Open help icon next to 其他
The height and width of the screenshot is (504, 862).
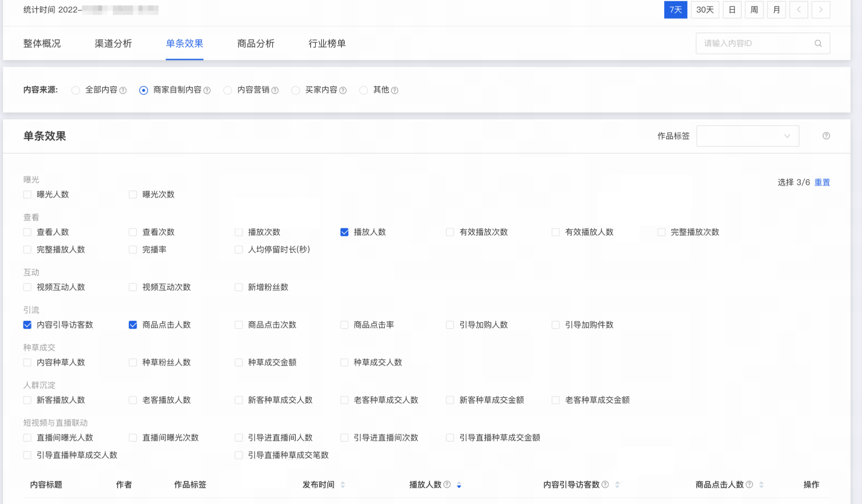394,91
